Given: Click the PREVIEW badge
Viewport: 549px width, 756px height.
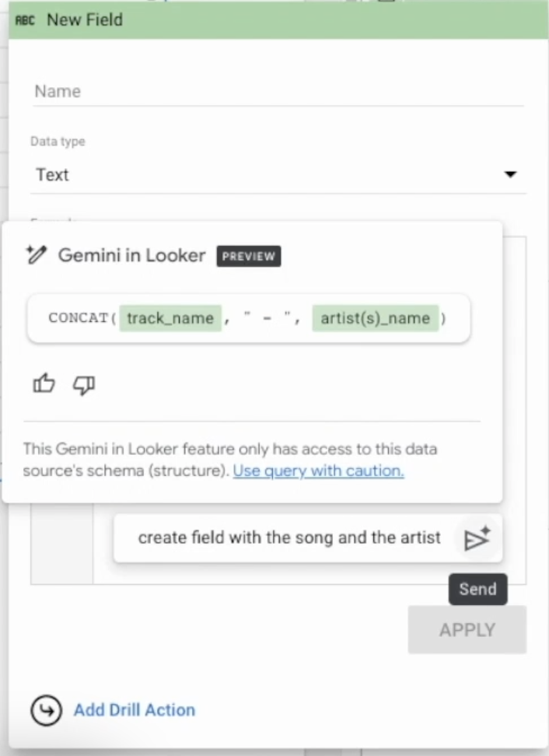Looking at the screenshot, I should tap(247, 256).
